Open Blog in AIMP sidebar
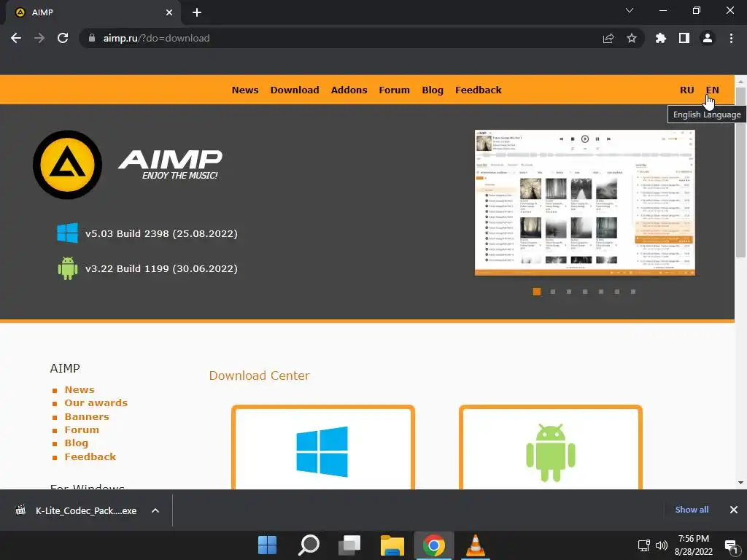Image resolution: width=747 pixels, height=560 pixels. [76, 443]
